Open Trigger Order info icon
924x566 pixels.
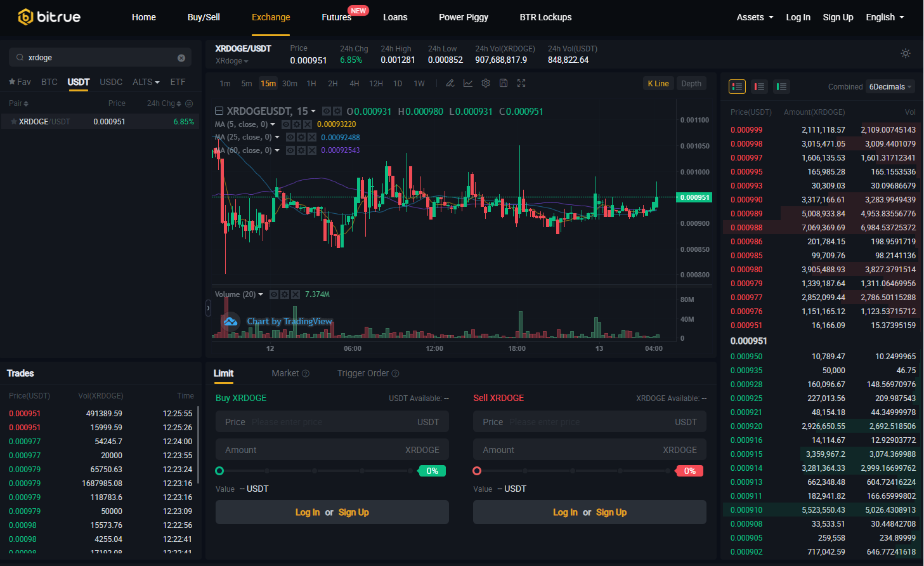(x=396, y=374)
